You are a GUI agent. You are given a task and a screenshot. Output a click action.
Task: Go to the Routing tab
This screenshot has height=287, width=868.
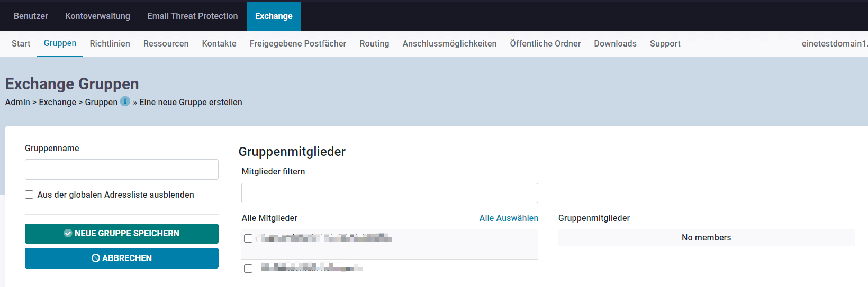coord(374,43)
